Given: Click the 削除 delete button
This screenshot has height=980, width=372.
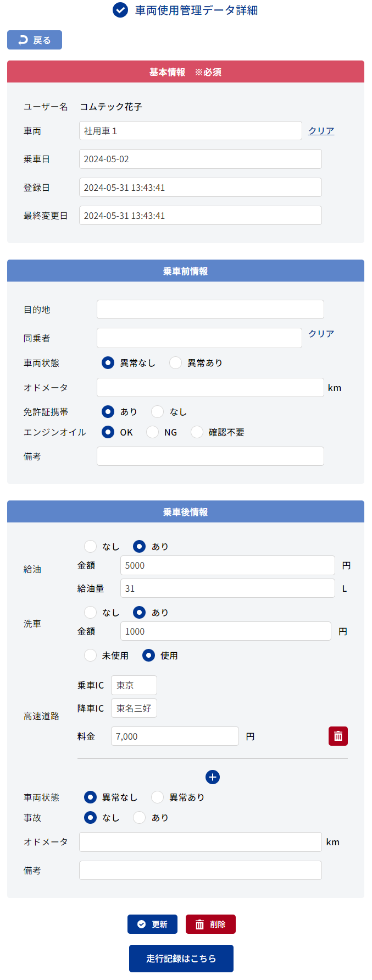Looking at the screenshot, I should [210, 924].
